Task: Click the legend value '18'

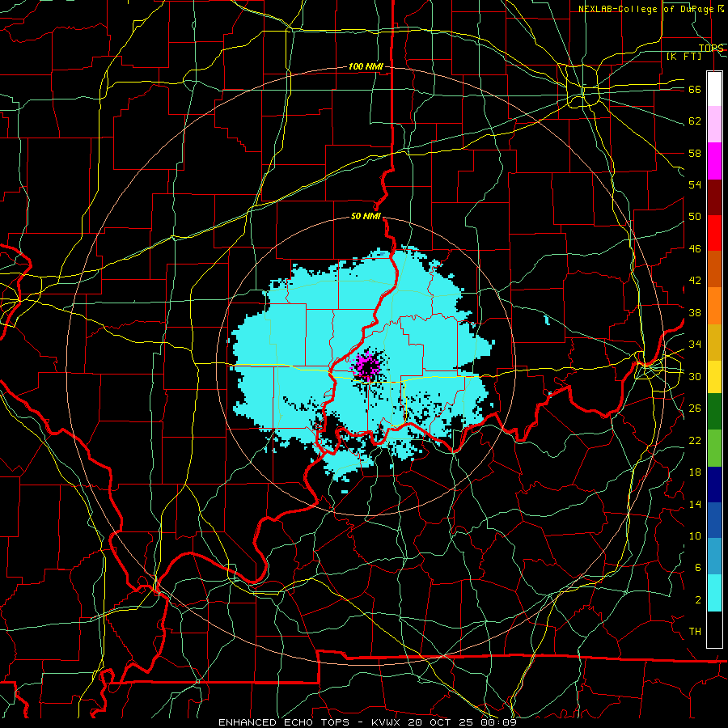Action: tap(695, 472)
